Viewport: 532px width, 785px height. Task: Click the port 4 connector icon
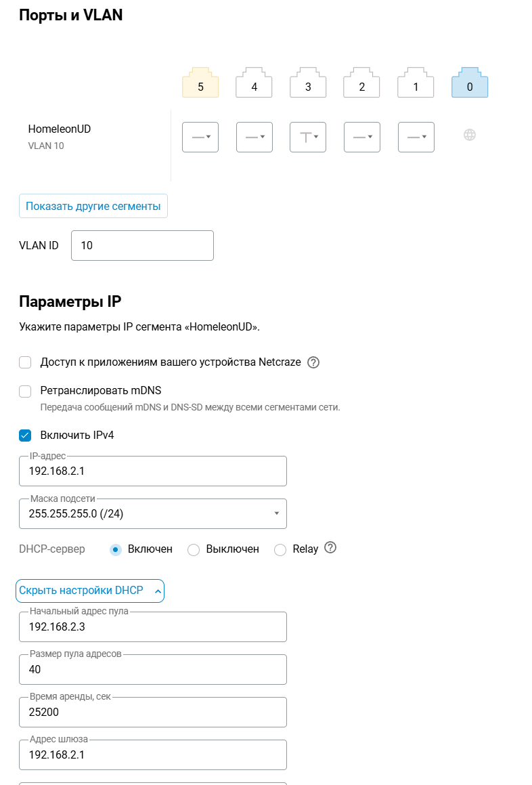click(254, 83)
